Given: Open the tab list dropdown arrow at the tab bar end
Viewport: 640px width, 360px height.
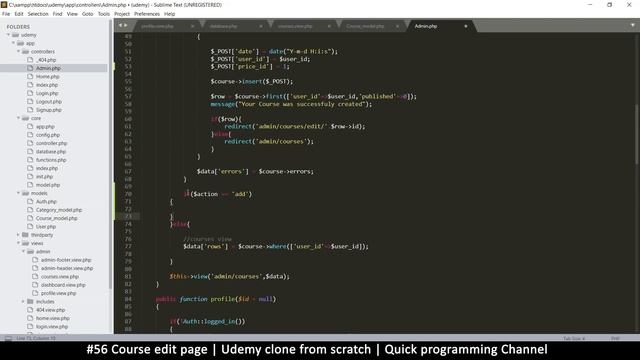Looking at the screenshot, I should 633,25.
